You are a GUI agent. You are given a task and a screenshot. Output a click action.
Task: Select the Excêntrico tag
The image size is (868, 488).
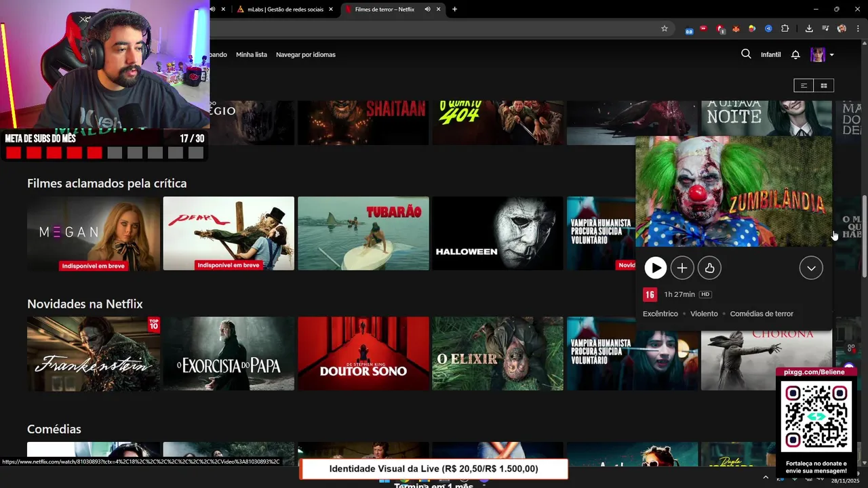[x=660, y=314]
